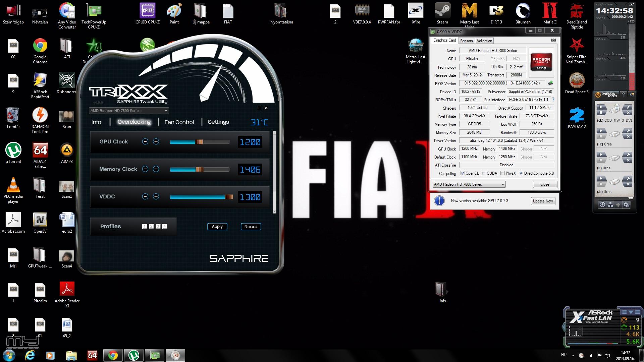Viewport: 644px width, 362px height.
Task: Launch the Bitumen desktop shortcut
Action: (x=523, y=14)
